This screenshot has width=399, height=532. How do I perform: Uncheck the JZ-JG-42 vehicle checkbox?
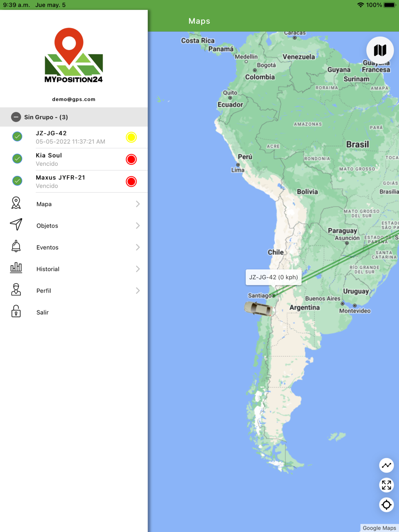pos(17,136)
